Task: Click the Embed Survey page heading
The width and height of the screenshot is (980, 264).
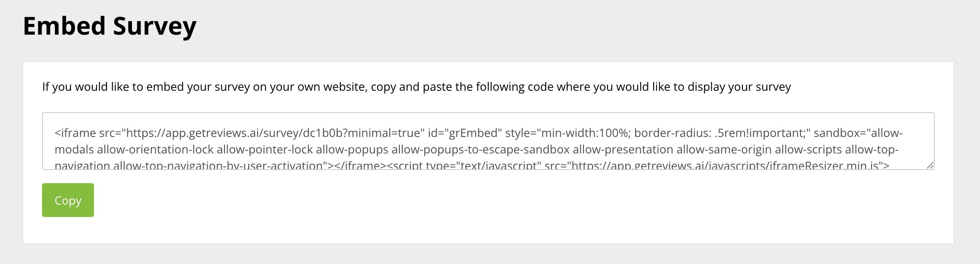Action: pos(109,27)
